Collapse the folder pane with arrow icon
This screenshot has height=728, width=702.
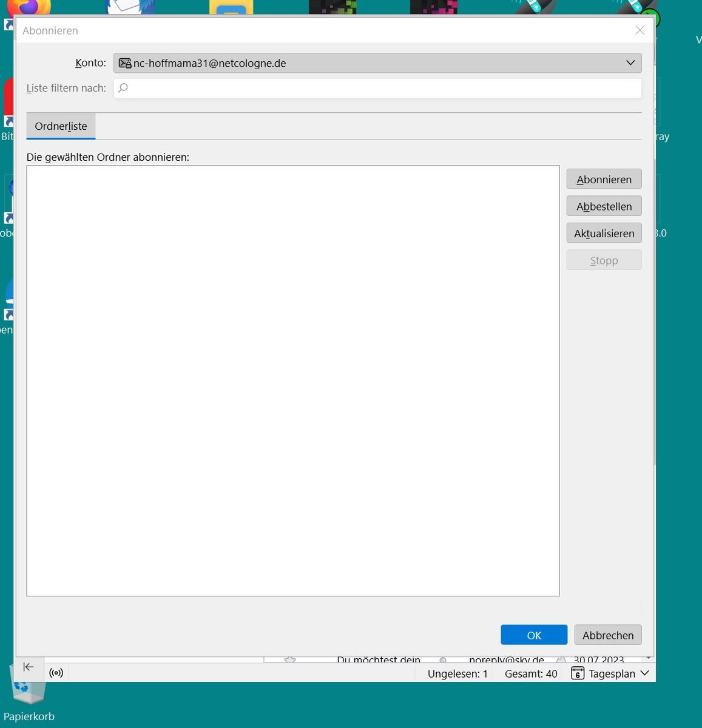[x=28, y=667]
